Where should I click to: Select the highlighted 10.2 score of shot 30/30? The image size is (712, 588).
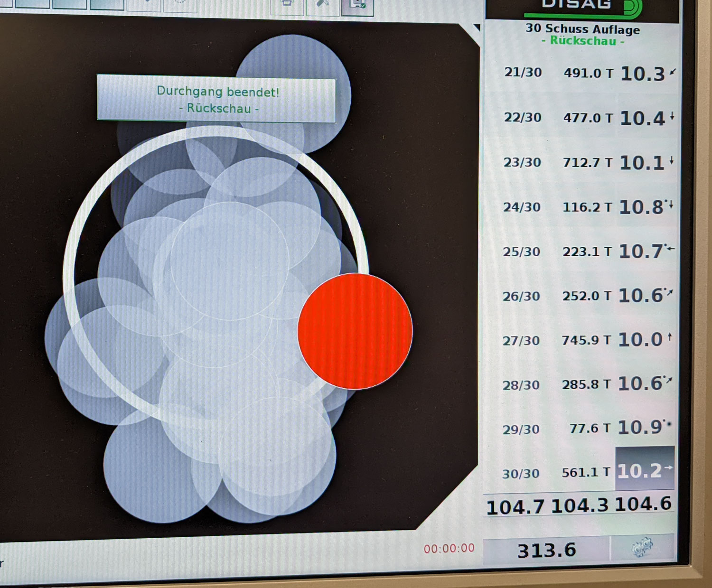pyautogui.click(x=644, y=470)
